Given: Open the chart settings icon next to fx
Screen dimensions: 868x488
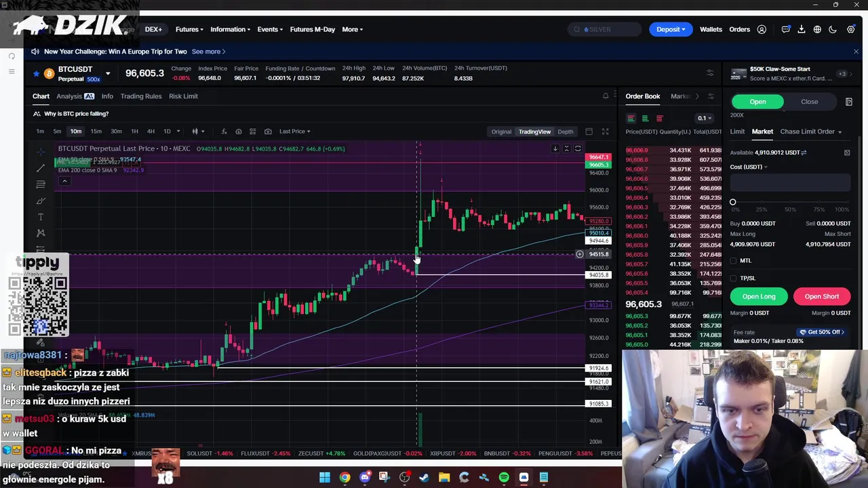Looking at the screenshot, I should [238, 131].
